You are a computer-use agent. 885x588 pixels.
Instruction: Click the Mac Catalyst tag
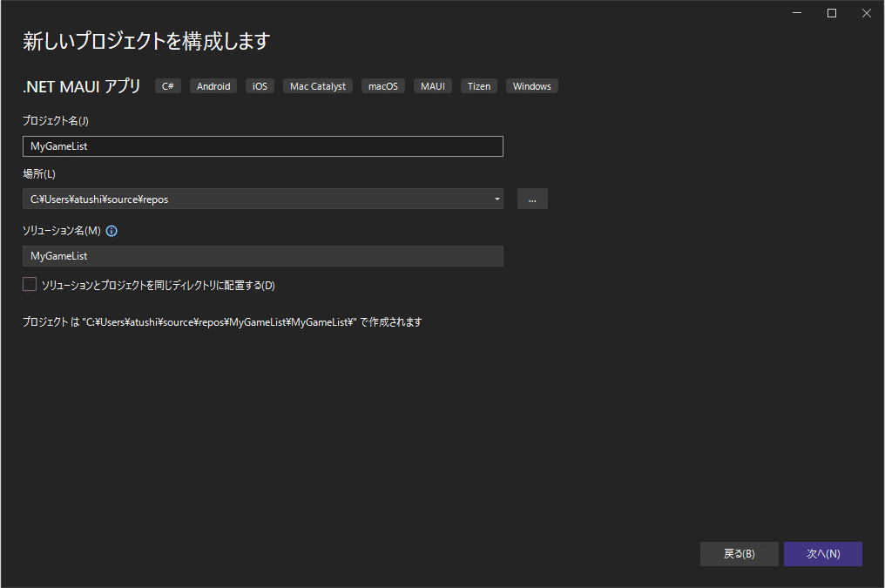coord(318,85)
